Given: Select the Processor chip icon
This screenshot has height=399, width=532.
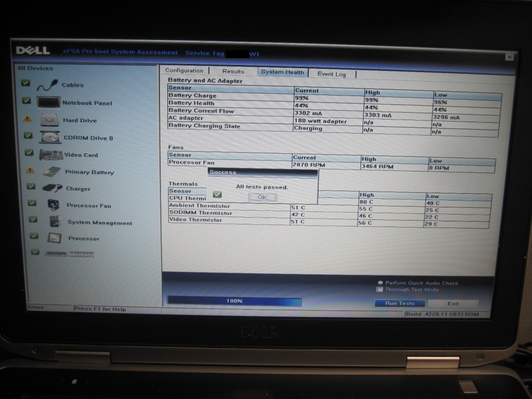Looking at the screenshot, I should click(55, 238).
